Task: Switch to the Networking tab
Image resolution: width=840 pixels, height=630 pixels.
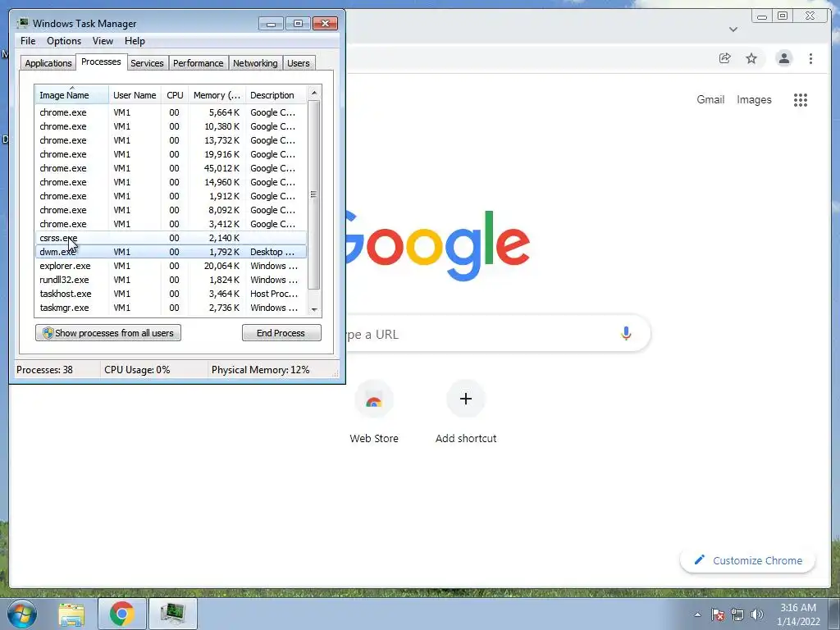Action: [x=255, y=63]
